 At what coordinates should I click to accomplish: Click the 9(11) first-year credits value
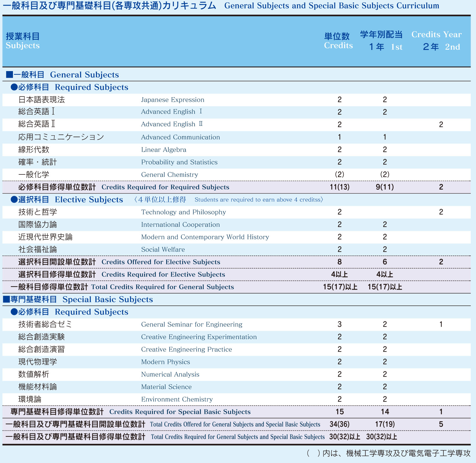click(x=385, y=187)
